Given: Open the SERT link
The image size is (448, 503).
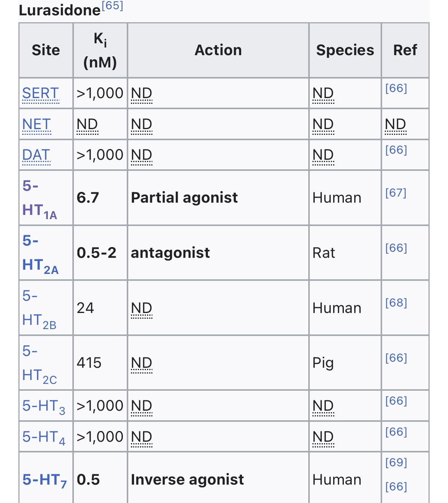Looking at the screenshot, I should [41, 93].
